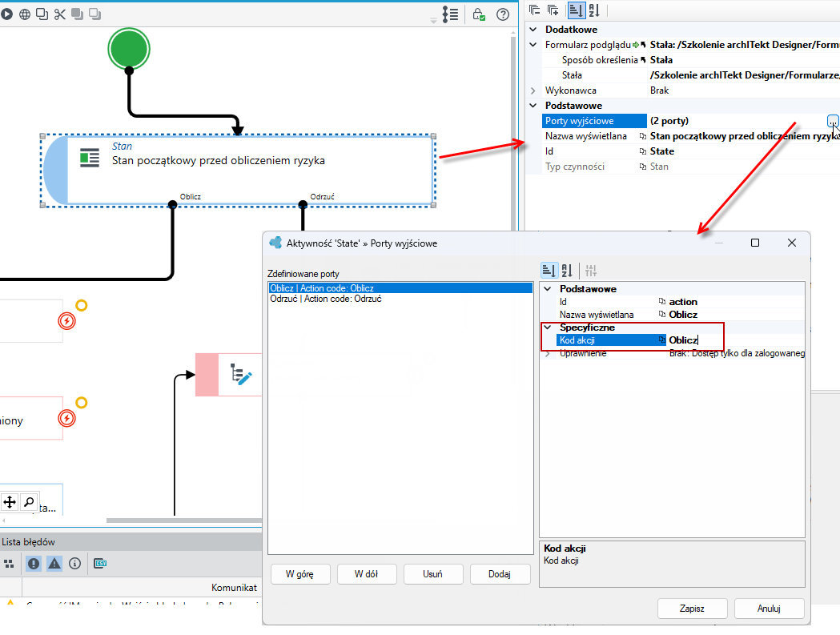Expand the Uprawnienie property in dialog
This screenshot has width=840, height=635.
point(548,354)
